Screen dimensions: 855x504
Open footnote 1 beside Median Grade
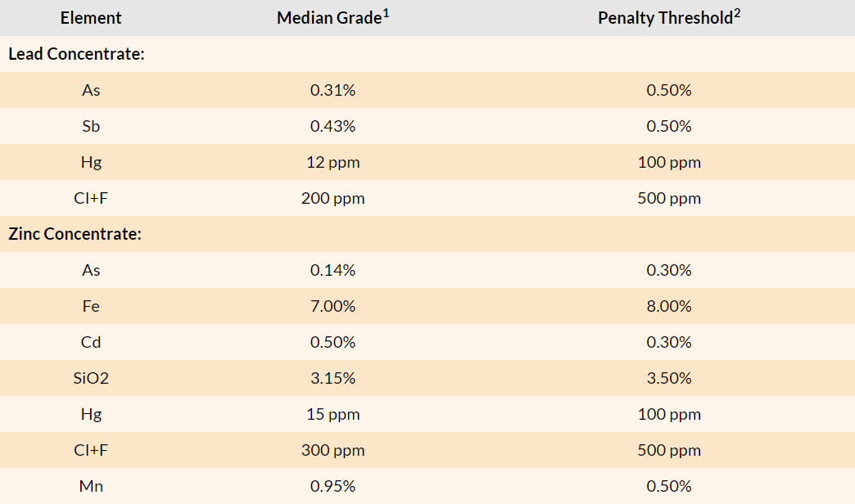(x=386, y=12)
